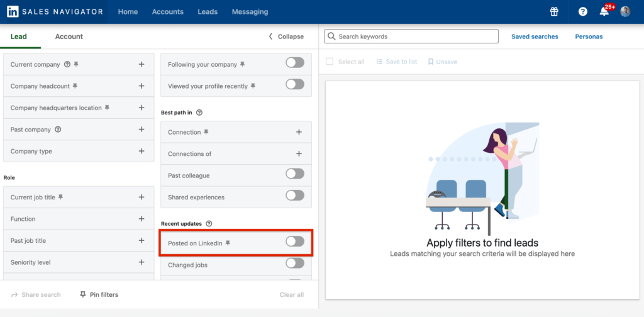Click the Pin filters button
The image size is (644, 317).
coord(99,294)
